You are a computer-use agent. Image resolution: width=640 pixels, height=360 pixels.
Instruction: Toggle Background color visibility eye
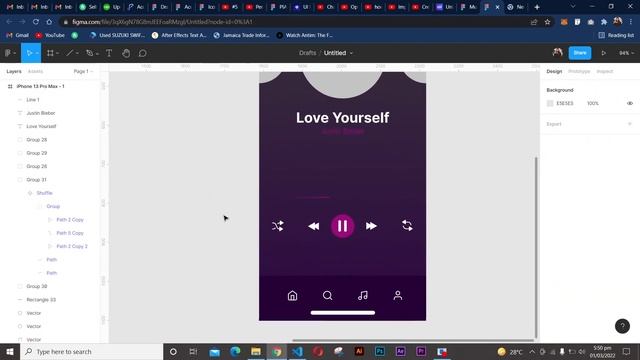point(630,103)
